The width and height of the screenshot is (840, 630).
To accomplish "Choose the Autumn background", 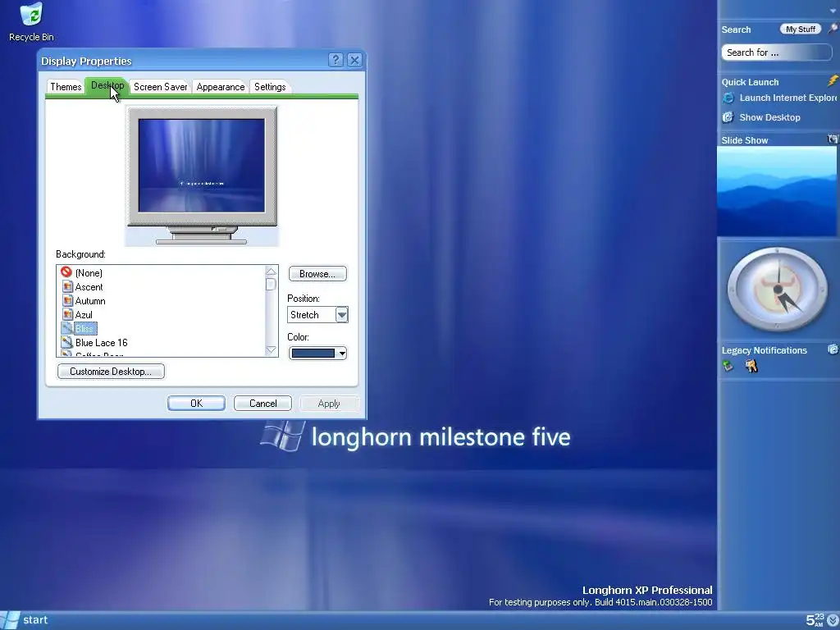I will coord(90,301).
